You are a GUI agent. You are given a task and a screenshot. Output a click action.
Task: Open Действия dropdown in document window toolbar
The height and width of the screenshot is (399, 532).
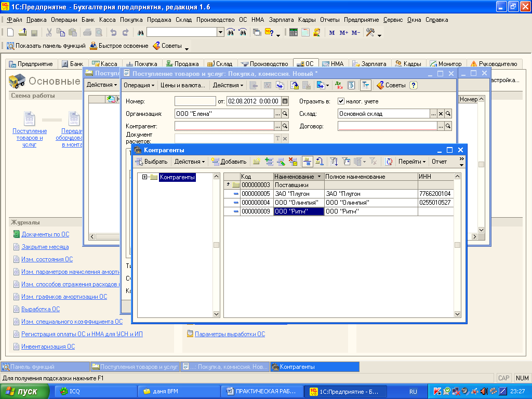pos(228,85)
